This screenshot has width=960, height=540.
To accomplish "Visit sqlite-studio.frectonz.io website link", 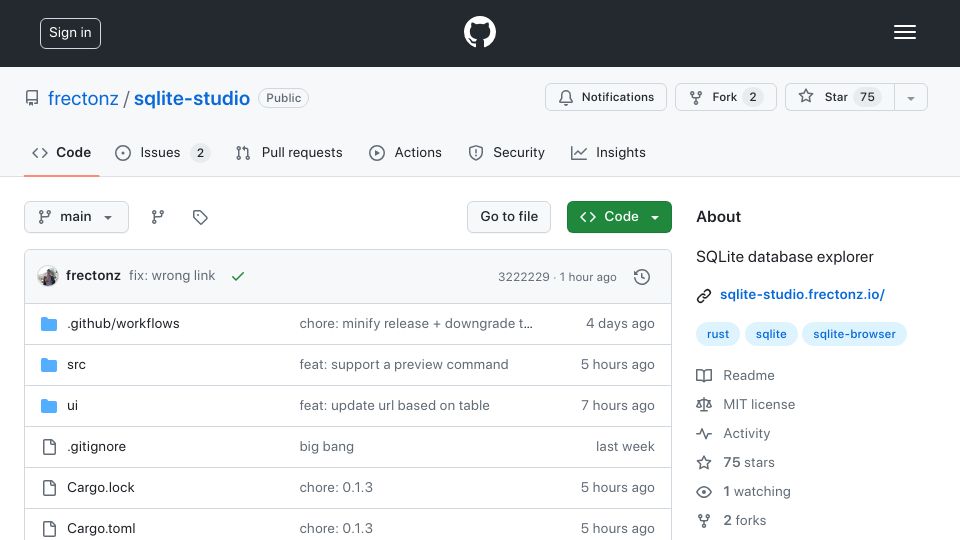I will coord(802,294).
